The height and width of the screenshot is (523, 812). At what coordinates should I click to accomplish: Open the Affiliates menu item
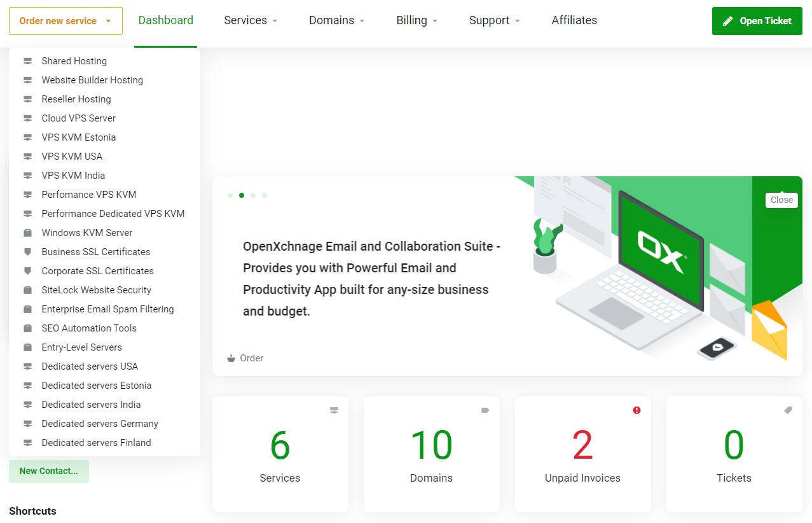[x=574, y=20]
